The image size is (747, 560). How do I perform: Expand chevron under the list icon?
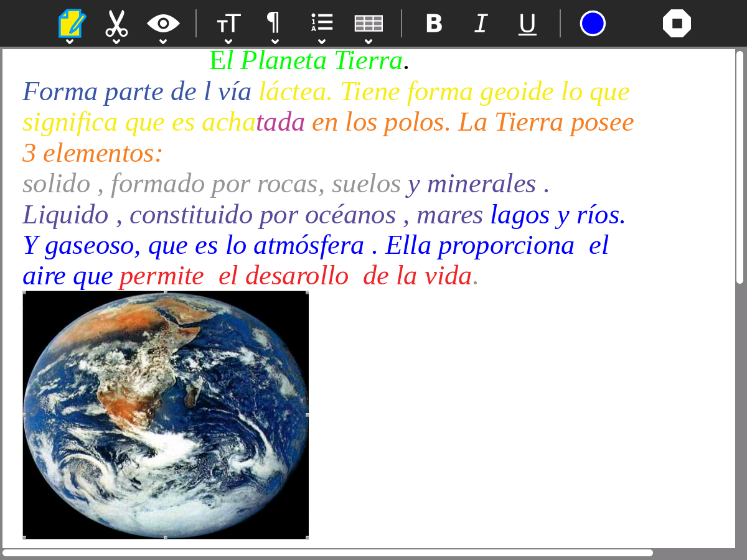[322, 42]
